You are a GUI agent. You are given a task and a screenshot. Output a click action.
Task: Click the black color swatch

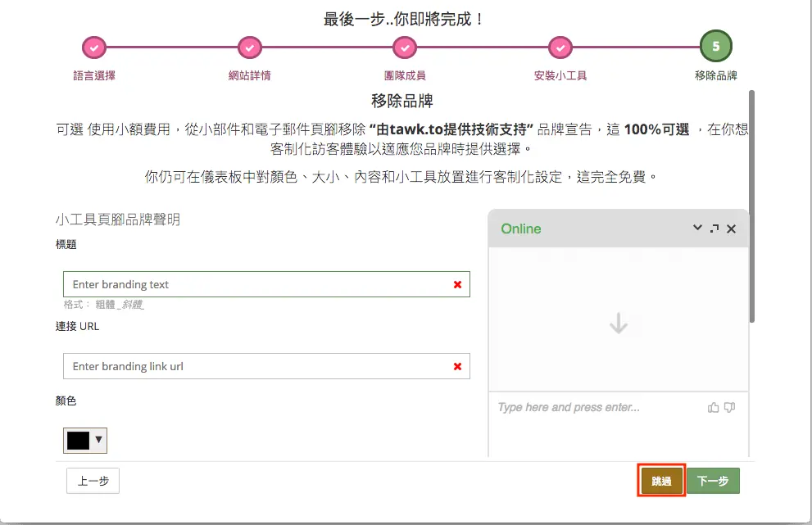point(78,441)
